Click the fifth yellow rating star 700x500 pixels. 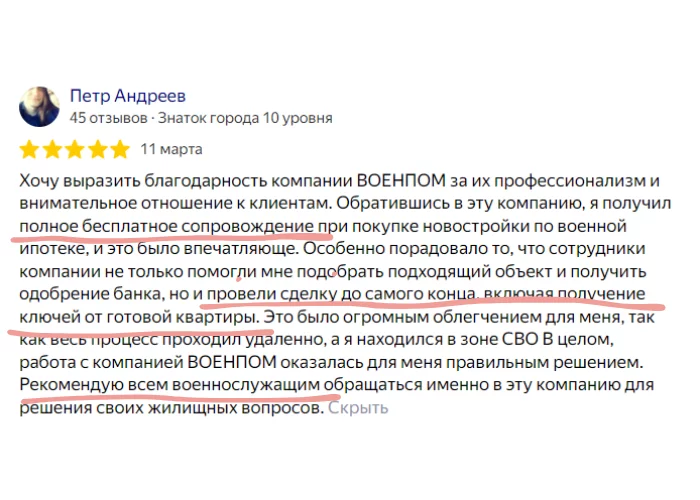pyautogui.click(x=120, y=150)
